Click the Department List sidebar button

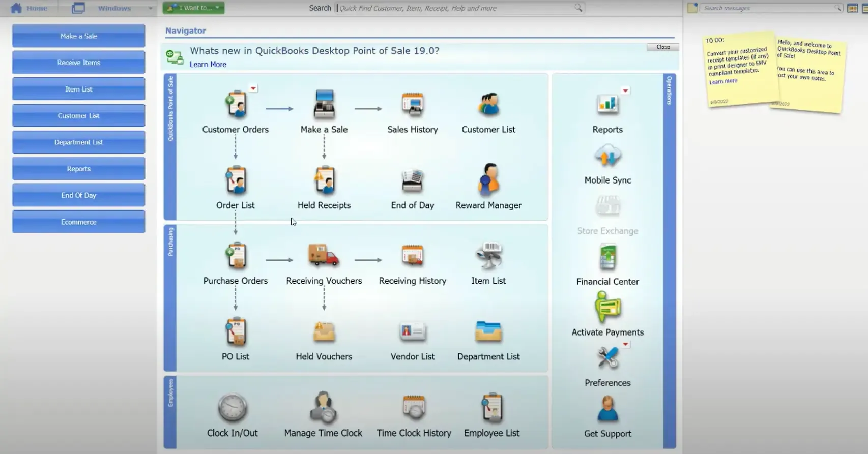[x=79, y=142]
